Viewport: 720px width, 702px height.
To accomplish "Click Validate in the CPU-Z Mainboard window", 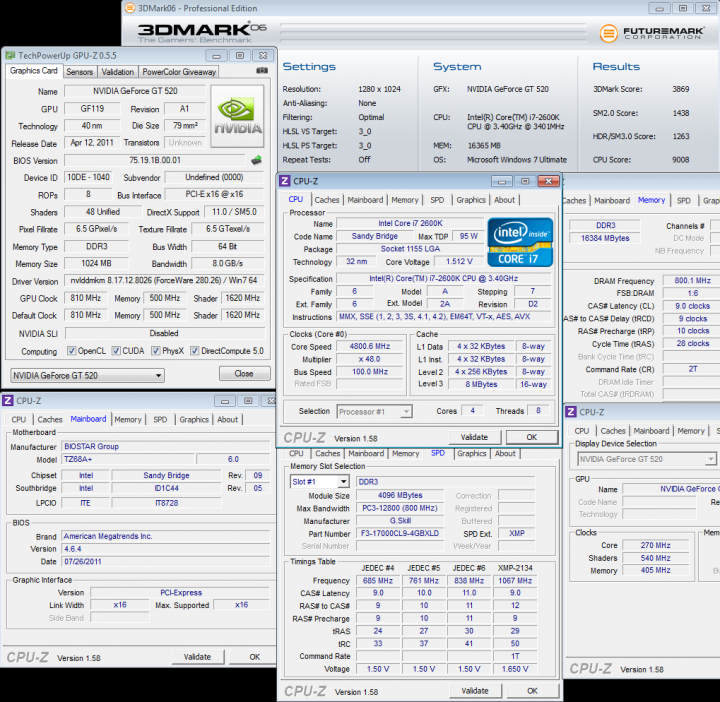I will click(x=197, y=657).
